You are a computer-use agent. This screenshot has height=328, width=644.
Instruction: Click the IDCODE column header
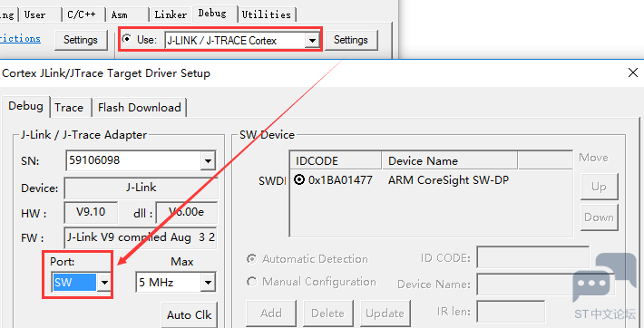tap(336, 160)
